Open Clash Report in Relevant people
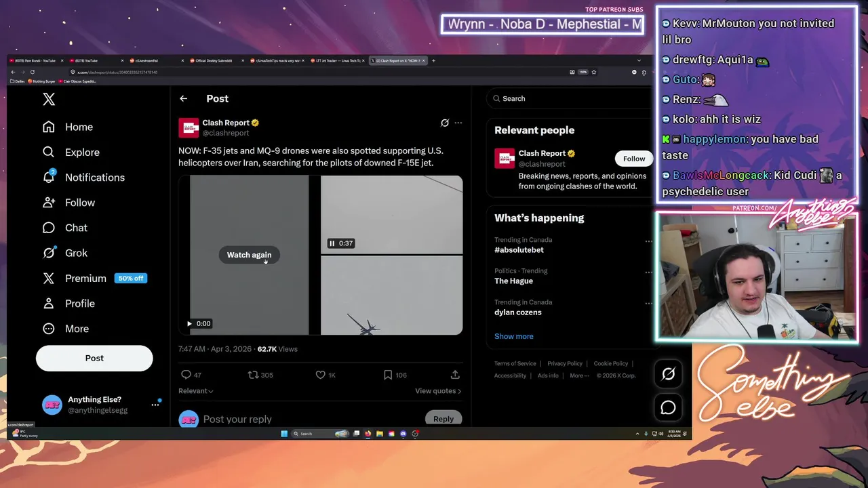This screenshot has height=488, width=868. 542,153
